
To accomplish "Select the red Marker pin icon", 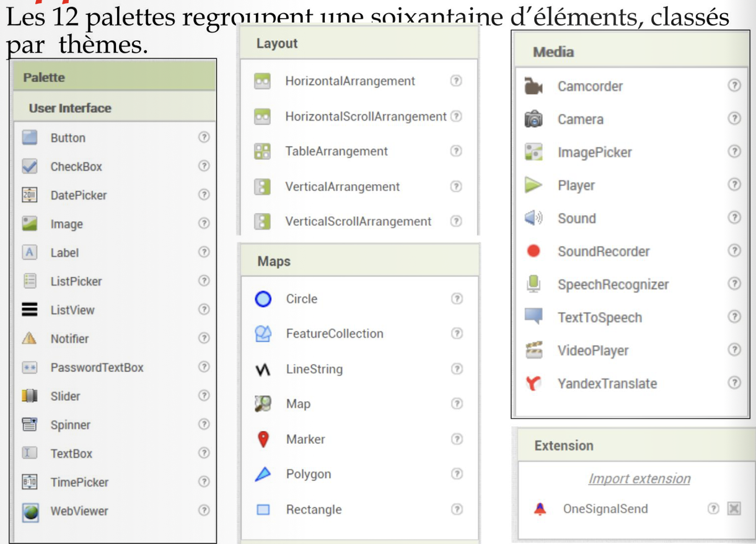I will tap(263, 439).
